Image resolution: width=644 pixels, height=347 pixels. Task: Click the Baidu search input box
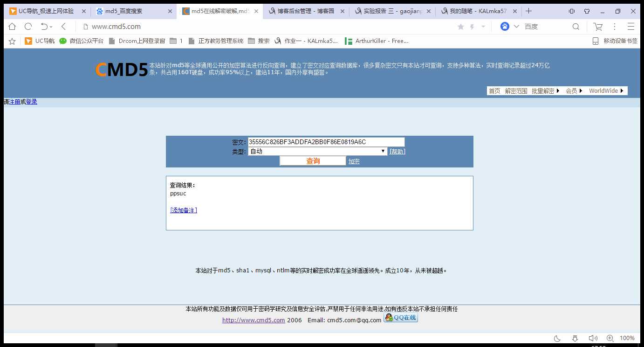[x=545, y=27]
